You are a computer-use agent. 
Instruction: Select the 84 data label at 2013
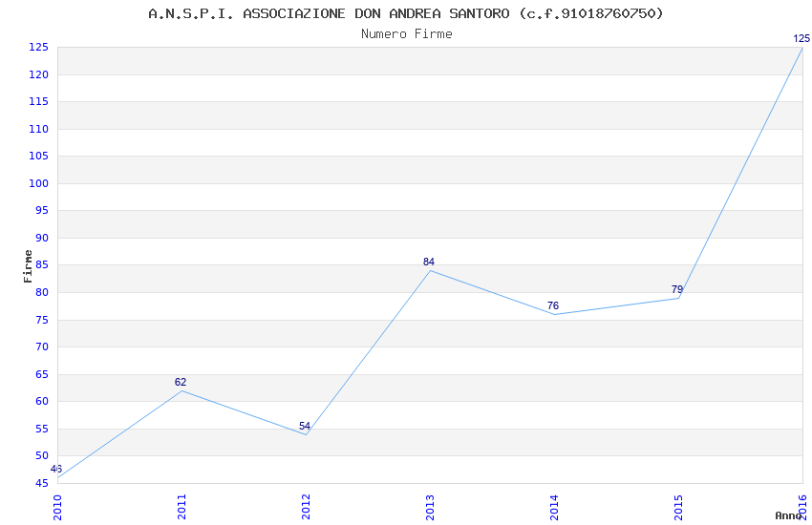pyautogui.click(x=429, y=262)
